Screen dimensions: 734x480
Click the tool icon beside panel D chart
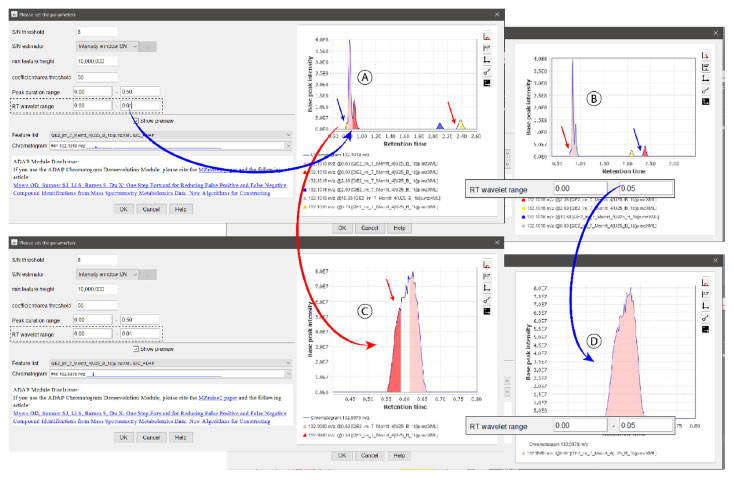click(x=706, y=318)
